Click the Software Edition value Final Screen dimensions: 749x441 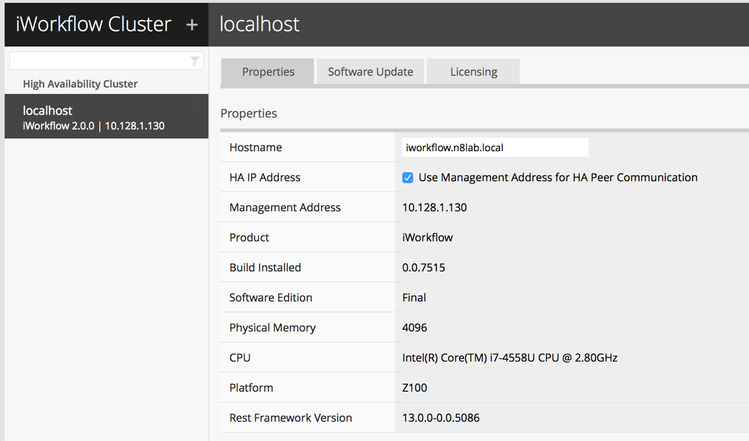tap(414, 298)
